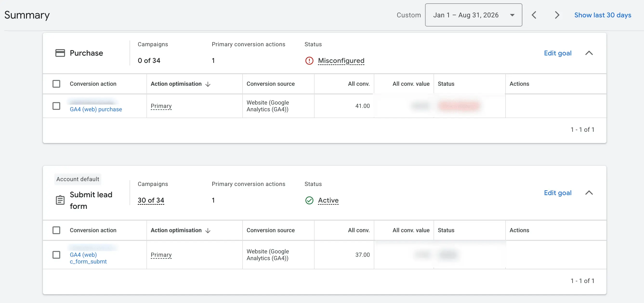The height and width of the screenshot is (303, 644).
Task: Select all conversion actions in Purchase table
Action: click(x=56, y=84)
